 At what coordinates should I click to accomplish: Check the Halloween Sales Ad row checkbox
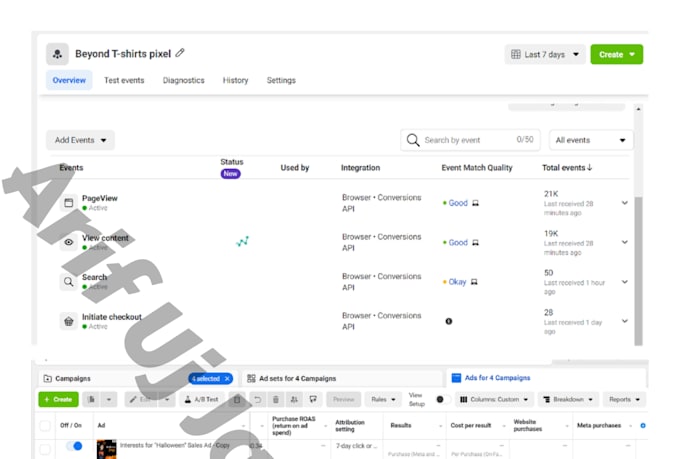click(x=45, y=449)
